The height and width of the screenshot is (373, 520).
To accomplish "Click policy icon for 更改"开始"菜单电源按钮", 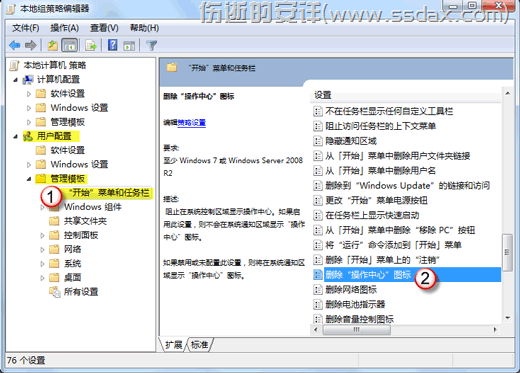I will (x=318, y=200).
